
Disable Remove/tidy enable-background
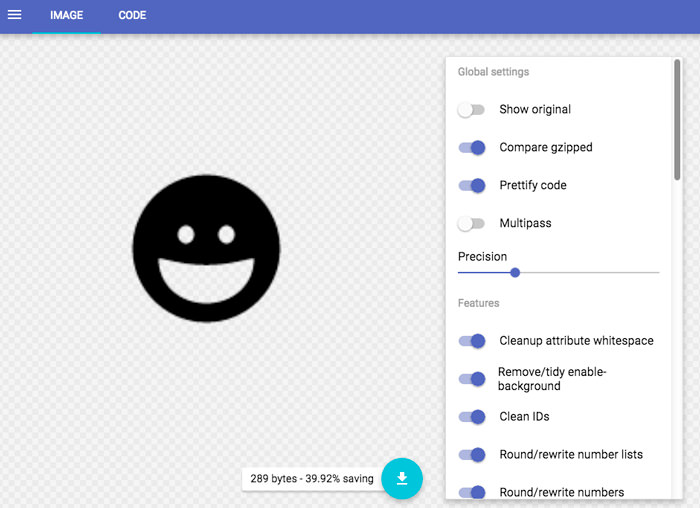471,379
